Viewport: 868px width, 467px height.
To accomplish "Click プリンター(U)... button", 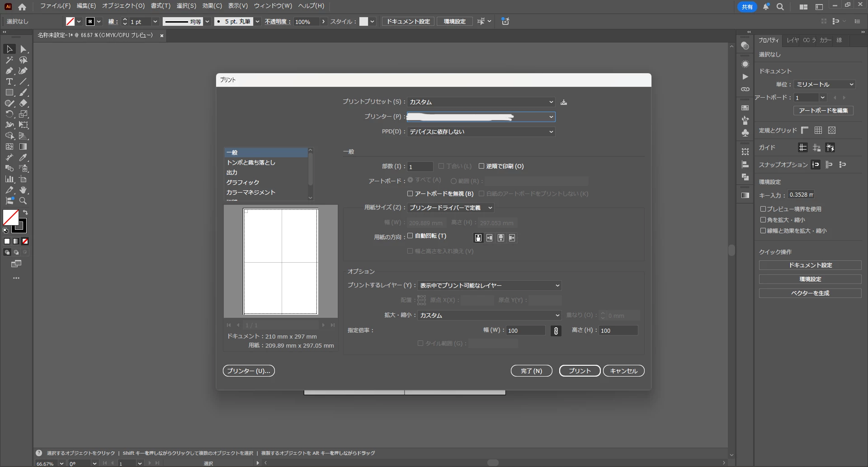I will (x=249, y=371).
